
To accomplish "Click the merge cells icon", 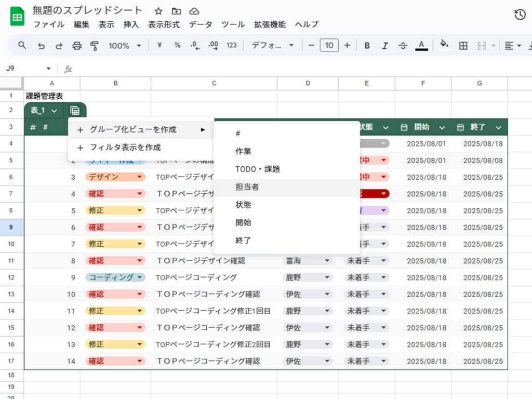I will (482, 46).
